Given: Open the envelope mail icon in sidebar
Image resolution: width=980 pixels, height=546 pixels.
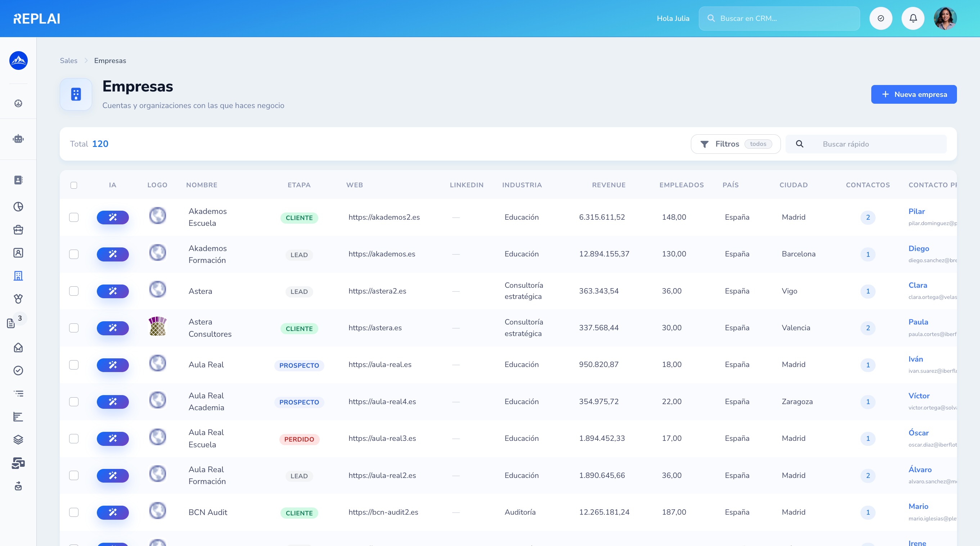Looking at the screenshot, I should [x=18, y=348].
